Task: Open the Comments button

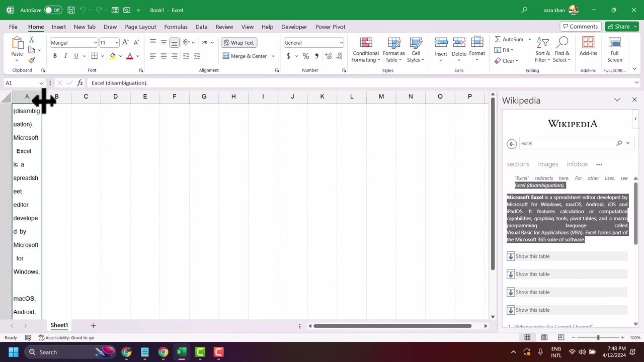Action: coord(581,27)
